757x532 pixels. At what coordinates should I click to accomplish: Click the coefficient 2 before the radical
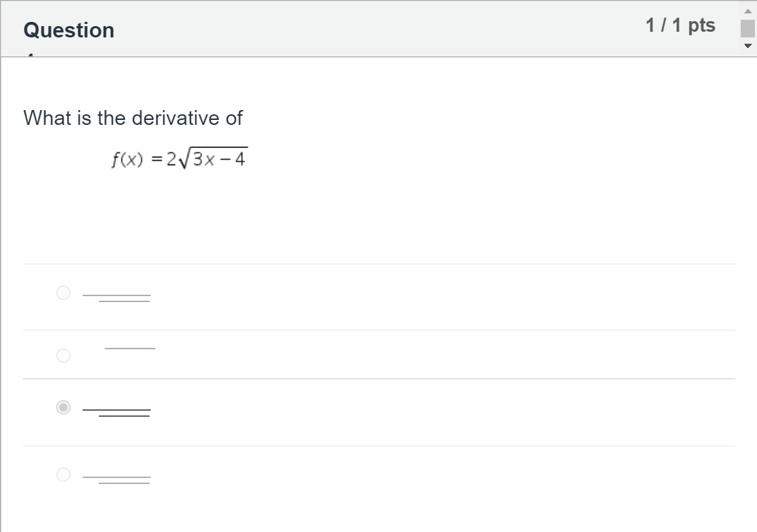(171, 160)
